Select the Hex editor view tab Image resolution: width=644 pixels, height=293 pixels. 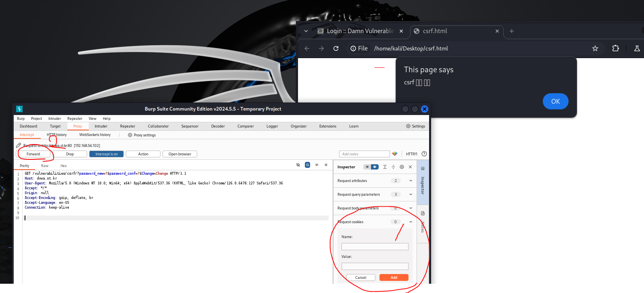pos(64,166)
